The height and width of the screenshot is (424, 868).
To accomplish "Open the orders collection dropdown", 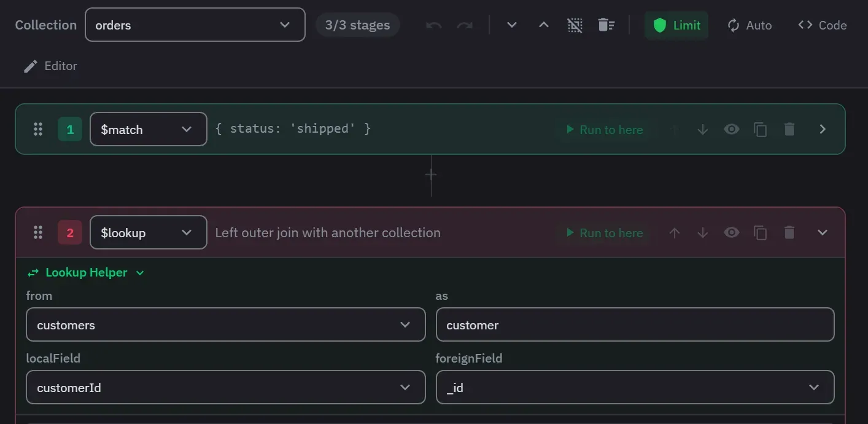I will (x=195, y=25).
